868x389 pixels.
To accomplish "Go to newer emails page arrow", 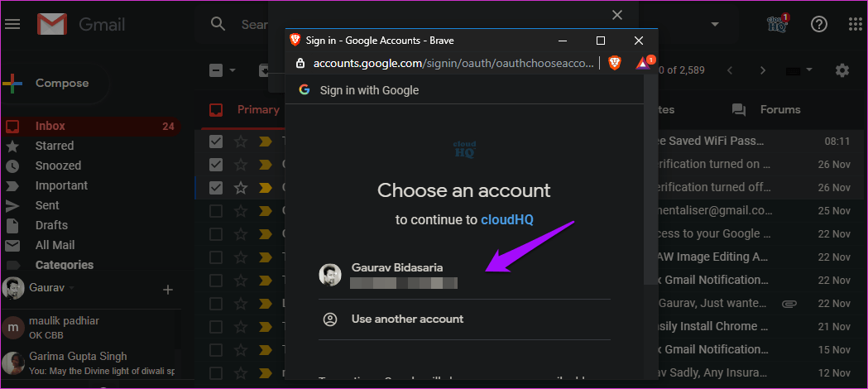I will point(730,70).
